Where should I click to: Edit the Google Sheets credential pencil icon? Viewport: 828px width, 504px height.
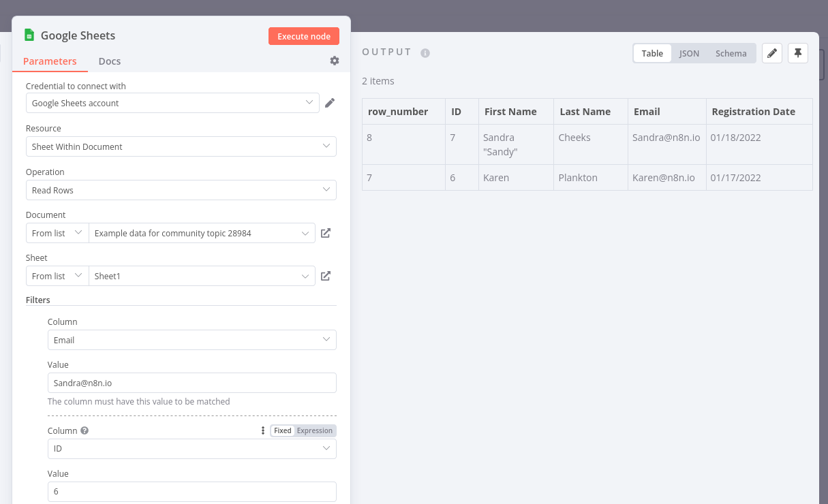click(x=330, y=103)
